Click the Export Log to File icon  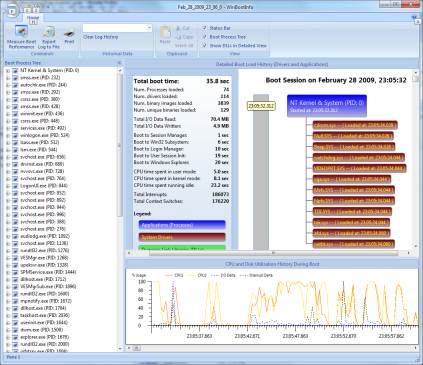coord(49,32)
